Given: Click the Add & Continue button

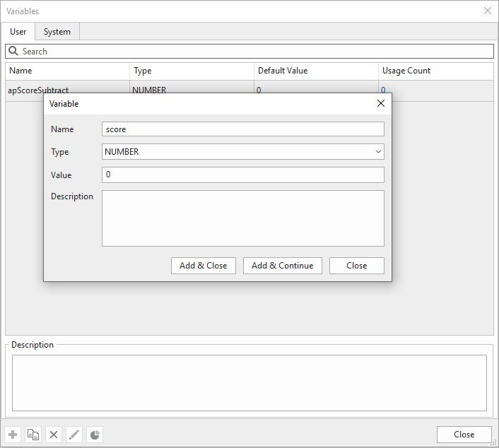Looking at the screenshot, I should click(x=283, y=266).
